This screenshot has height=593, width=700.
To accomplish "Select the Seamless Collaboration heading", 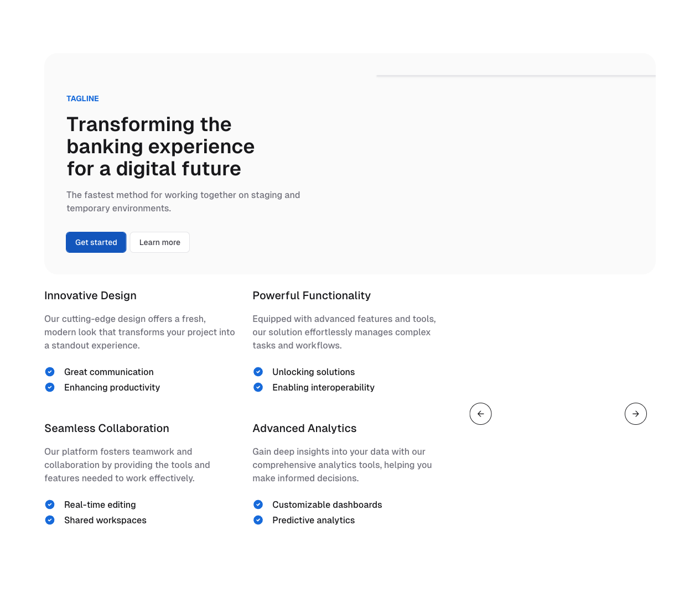I will point(107,428).
